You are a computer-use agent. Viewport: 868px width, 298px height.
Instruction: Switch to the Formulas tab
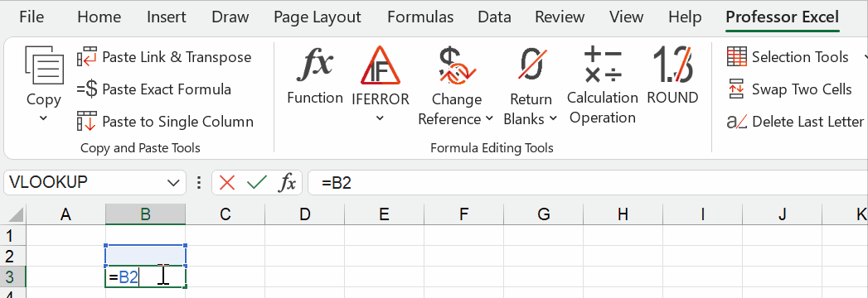[420, 17]
